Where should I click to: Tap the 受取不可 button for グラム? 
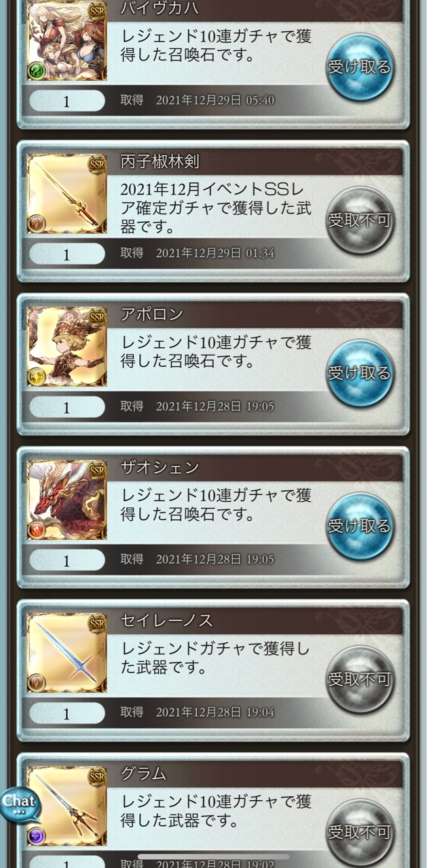[x=360, y=831]
